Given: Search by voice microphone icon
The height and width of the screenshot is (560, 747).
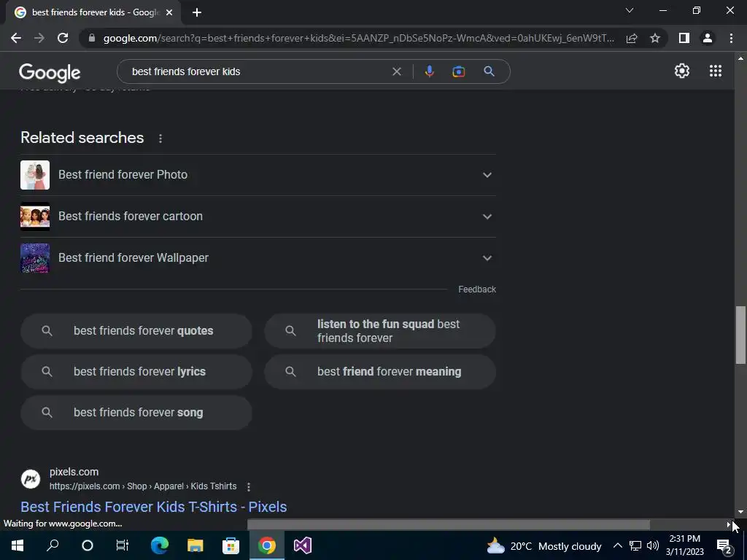Looking at the screenshot, I should point(429,71).
